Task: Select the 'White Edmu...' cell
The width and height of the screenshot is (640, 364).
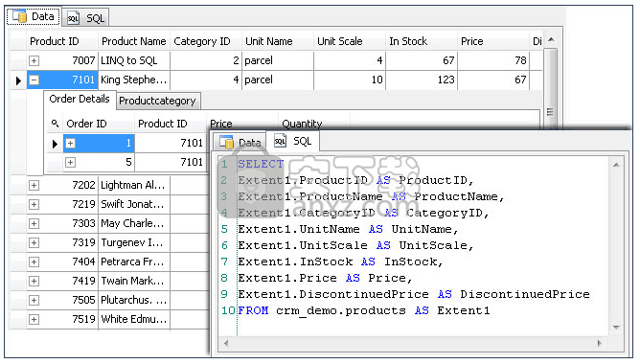Action: (x=134, y=319)
